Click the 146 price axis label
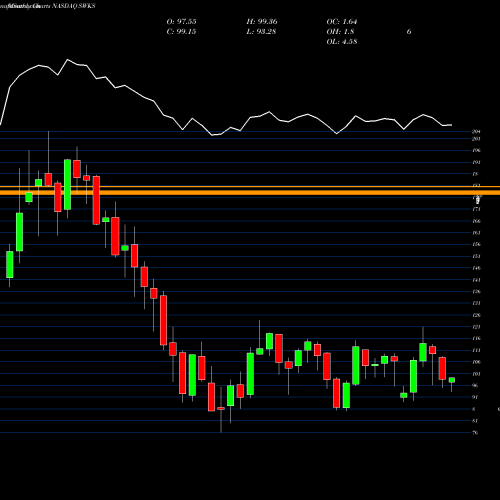Screen dimensions: 500x500 tap(476, 268)
